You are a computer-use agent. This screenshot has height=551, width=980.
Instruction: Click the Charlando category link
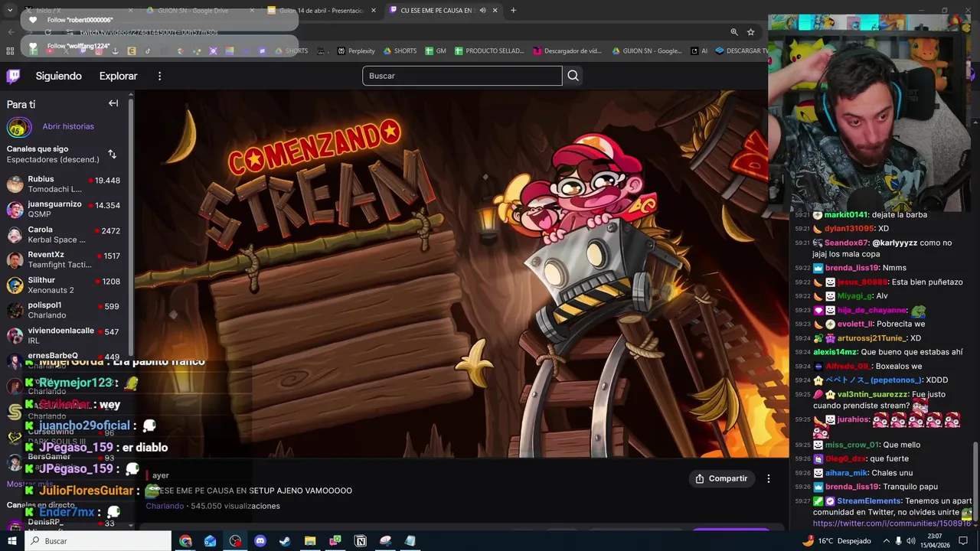click(165, 506)
